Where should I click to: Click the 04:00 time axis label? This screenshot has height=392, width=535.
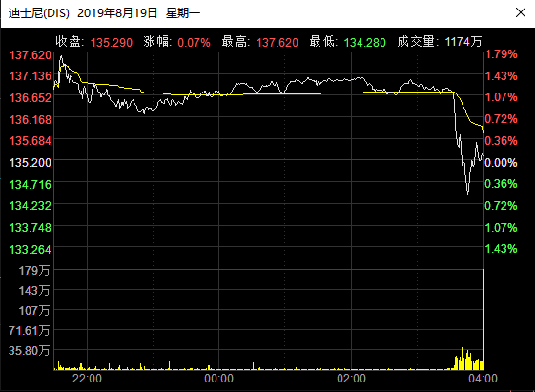tap(483, 379)
